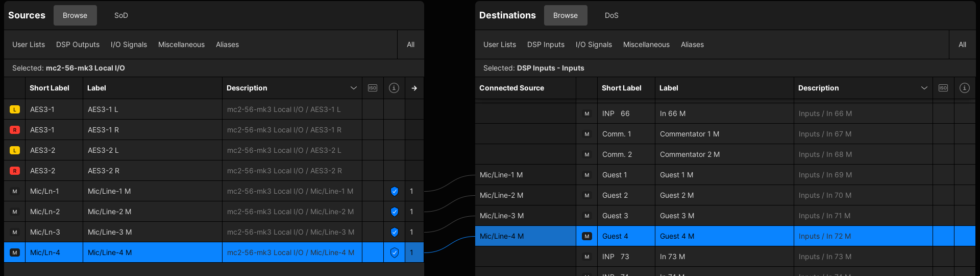The width and height of the screenshot is (980, 276).
Task: Click the info icon in Sources header
Action: pyautogui.click(x=394, y=88)
